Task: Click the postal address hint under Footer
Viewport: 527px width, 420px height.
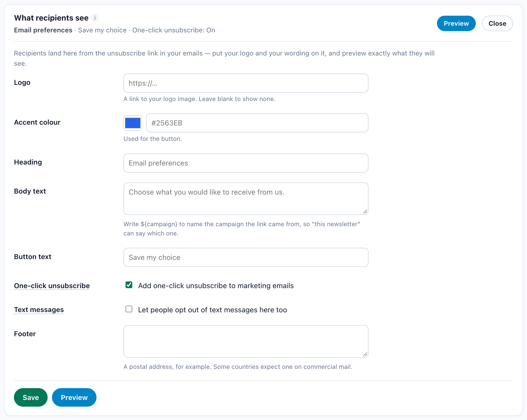Action: [238, 367]
